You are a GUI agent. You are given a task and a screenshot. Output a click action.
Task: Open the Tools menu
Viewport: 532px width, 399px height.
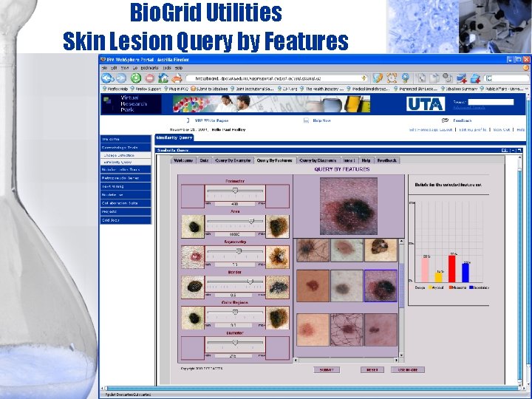click(167, 68)
